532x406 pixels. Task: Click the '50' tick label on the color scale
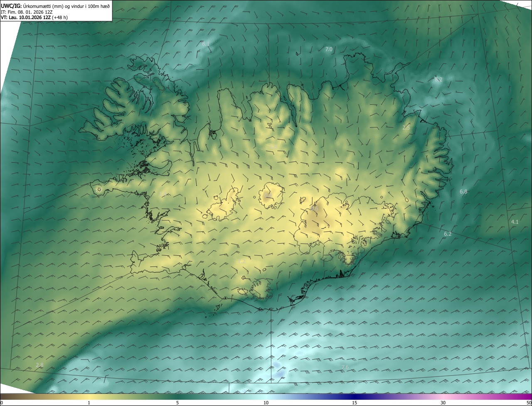point(529,403)
